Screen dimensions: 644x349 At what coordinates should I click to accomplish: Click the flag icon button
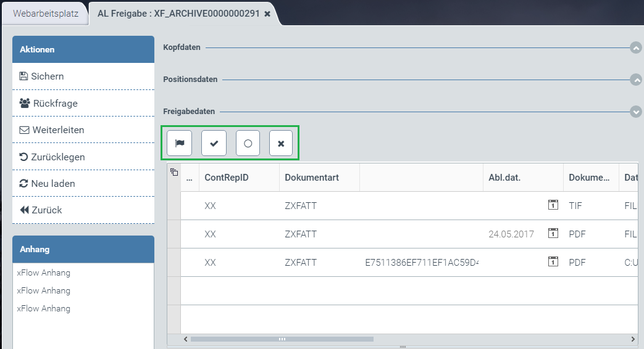(180, 143)
